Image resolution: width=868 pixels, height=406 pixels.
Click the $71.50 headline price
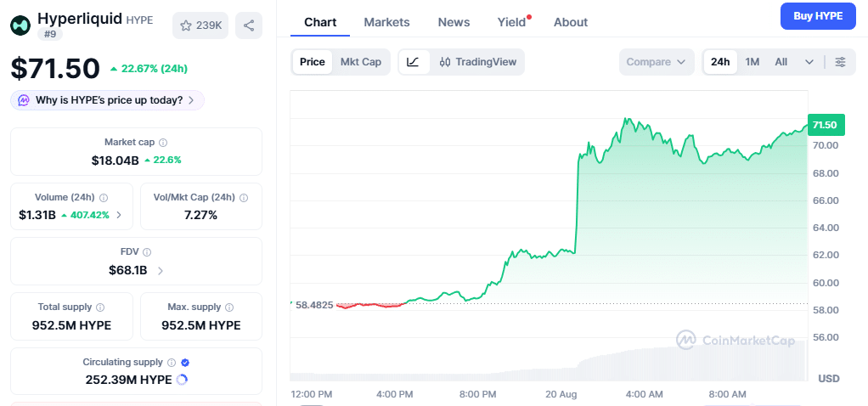tap(55, 68)
